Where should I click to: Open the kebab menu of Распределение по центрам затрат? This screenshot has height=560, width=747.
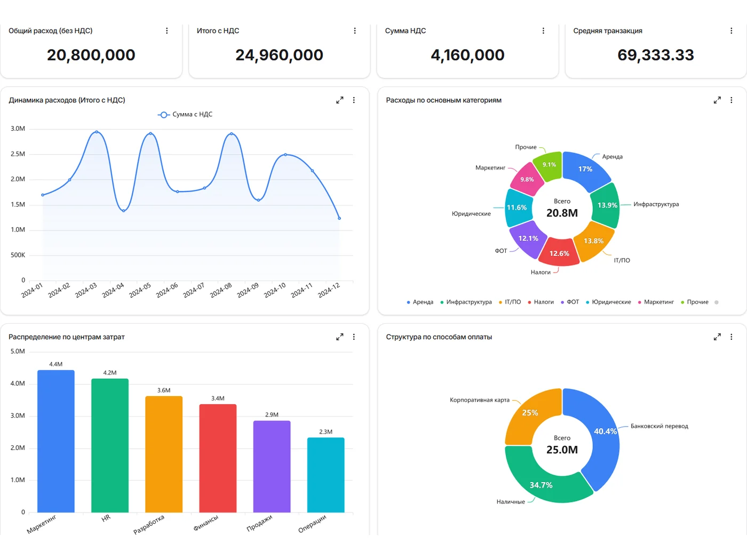point(354,337)
